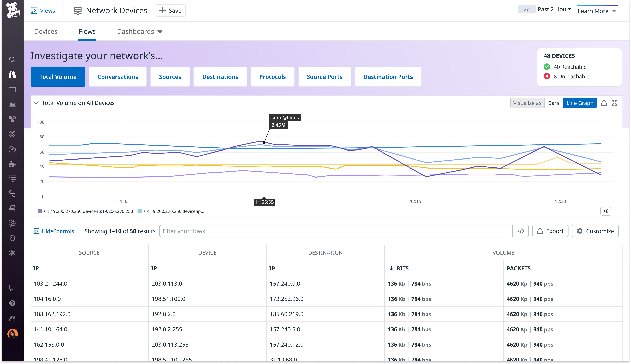Expand the Learn More dropdown
Viewport: 631px width, 364px height.
pyautogui.click(x=597, y=11)
